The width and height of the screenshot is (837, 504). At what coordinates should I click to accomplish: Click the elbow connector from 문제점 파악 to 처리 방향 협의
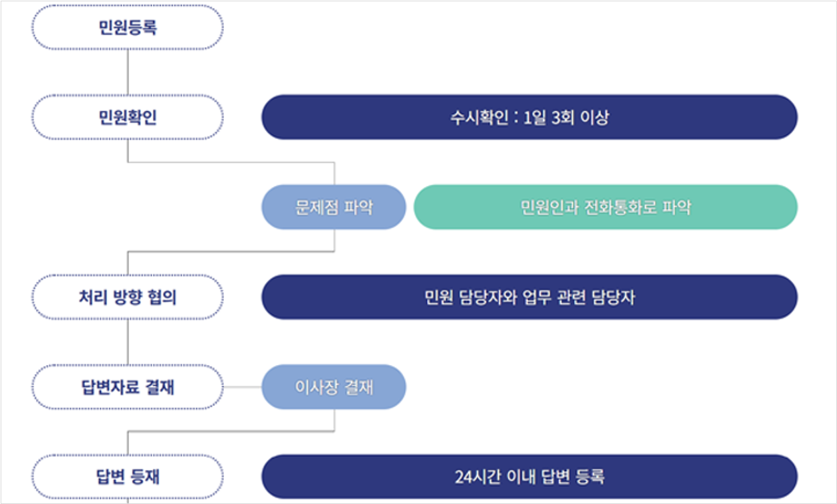[231, 252]
